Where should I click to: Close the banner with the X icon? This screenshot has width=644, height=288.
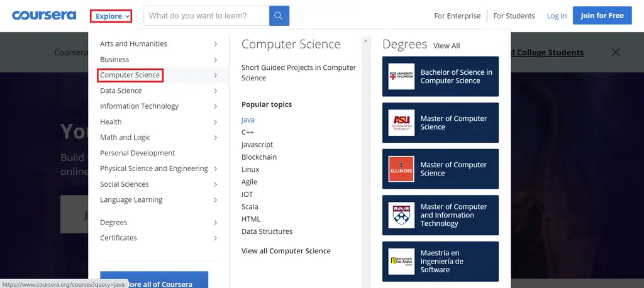pyautogui.click(x=615, y=52)
